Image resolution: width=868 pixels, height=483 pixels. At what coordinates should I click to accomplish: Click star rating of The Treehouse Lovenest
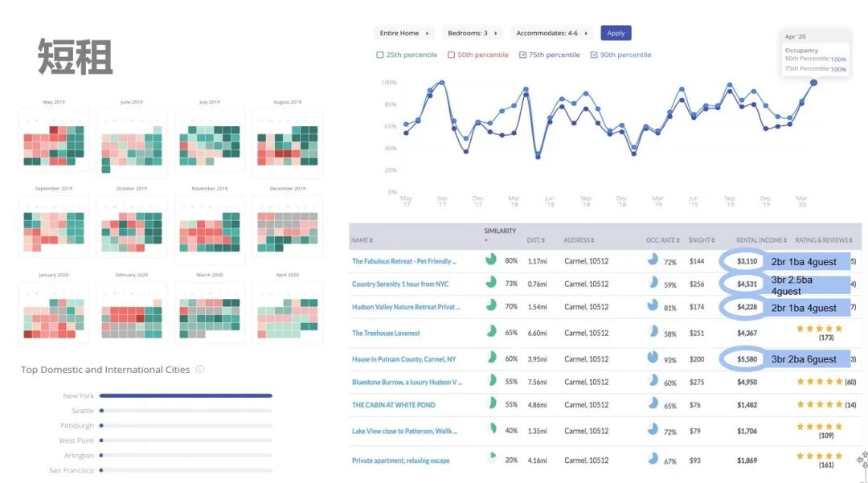click(x=819, y=329)
